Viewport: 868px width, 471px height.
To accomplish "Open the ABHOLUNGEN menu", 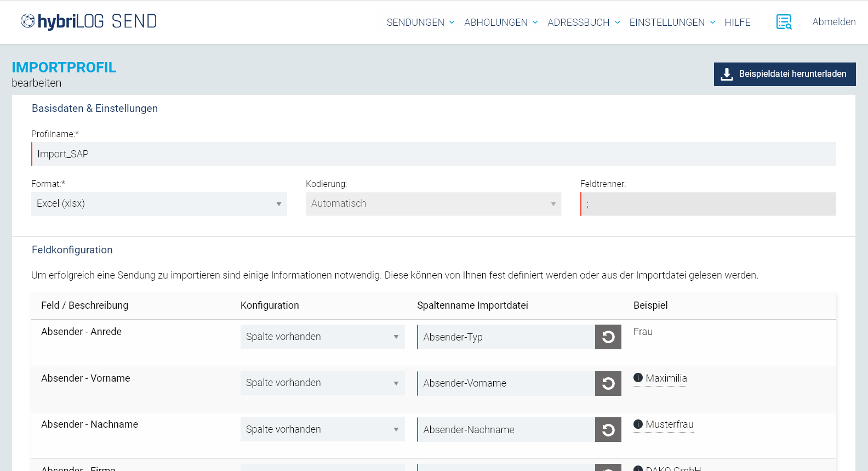I will (x=501, y=22).
